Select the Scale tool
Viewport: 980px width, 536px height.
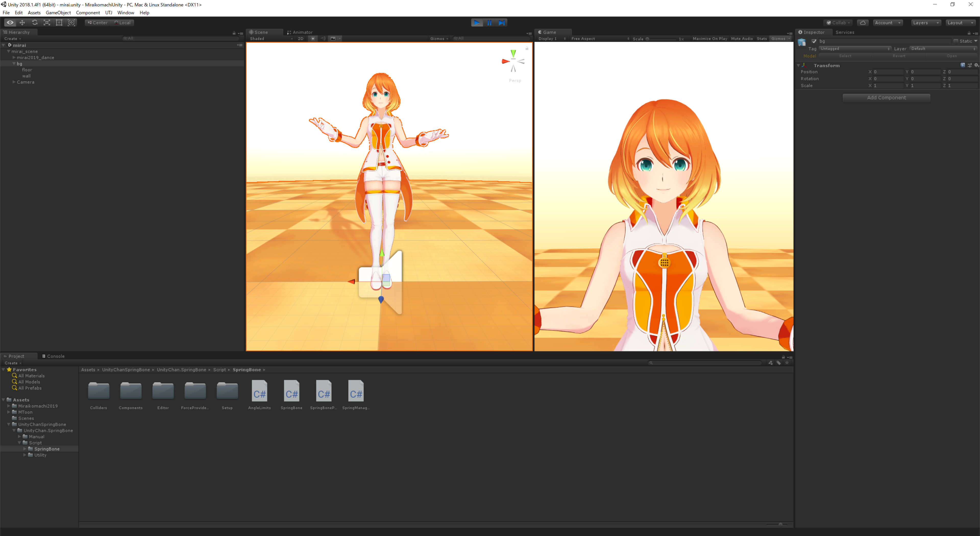(47, 22)
